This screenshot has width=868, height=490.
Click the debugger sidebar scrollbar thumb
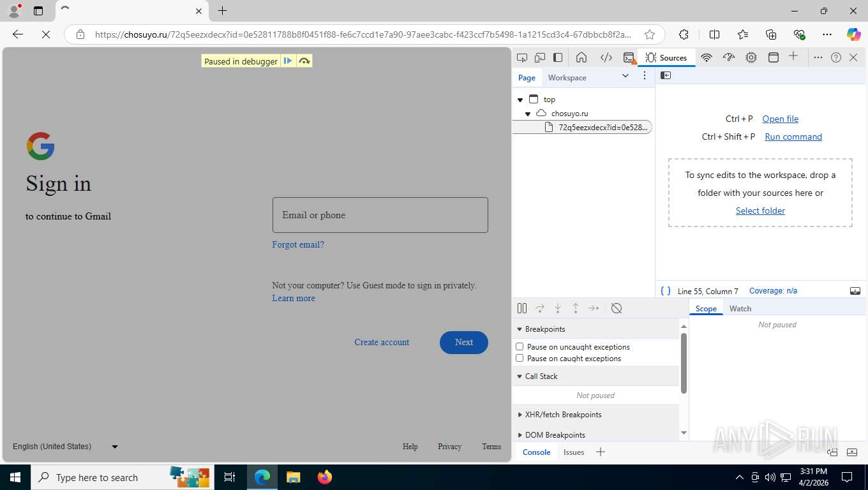click(x=684, y=364)
